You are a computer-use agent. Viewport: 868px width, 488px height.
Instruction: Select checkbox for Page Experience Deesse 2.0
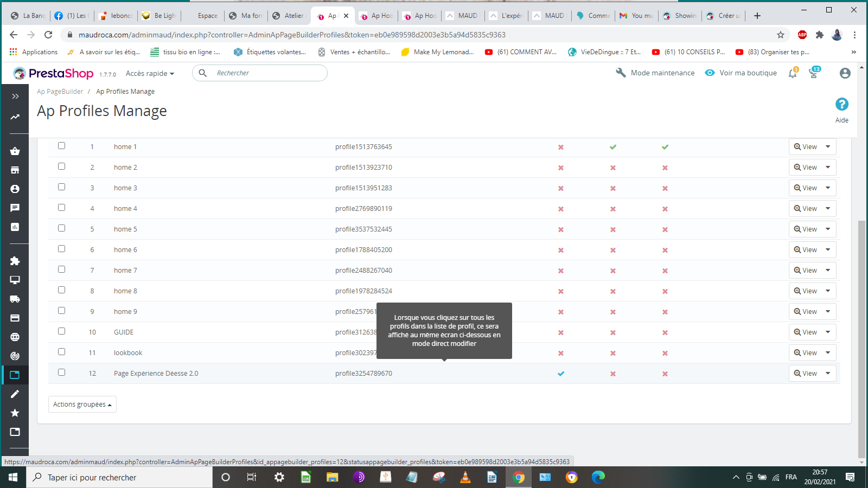(x=61, y=373)
